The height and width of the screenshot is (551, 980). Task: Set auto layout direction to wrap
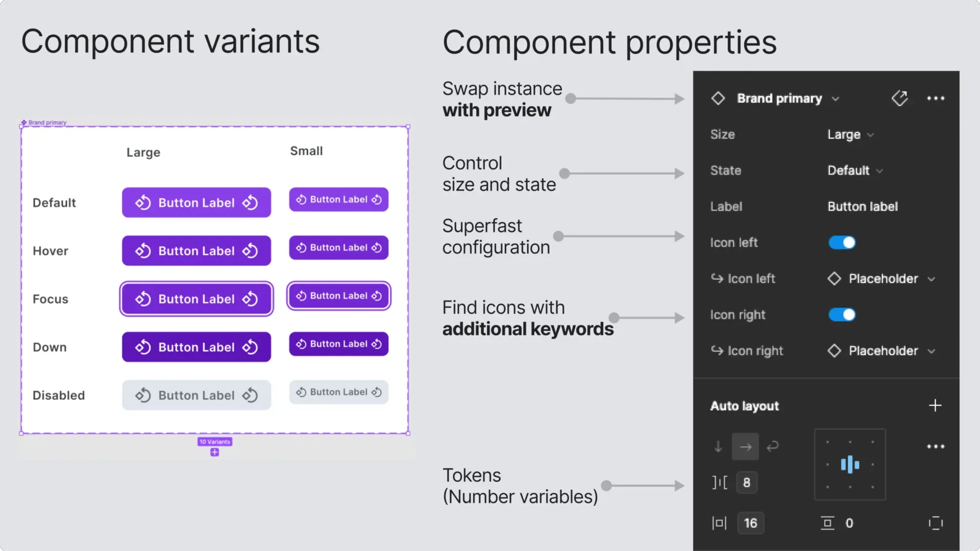click(x=772, y=446)
